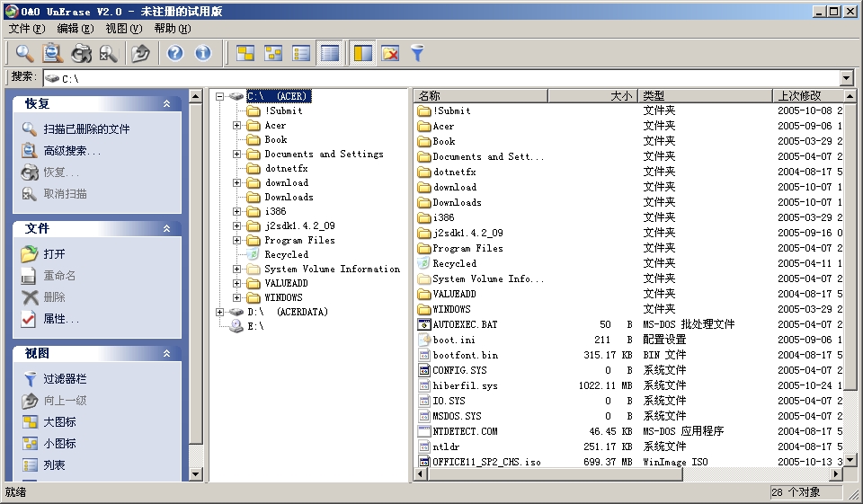This screenshot has height=504, width=863.
Task: Click the filter funnel icon in toolbar
Action: (418, 53)
